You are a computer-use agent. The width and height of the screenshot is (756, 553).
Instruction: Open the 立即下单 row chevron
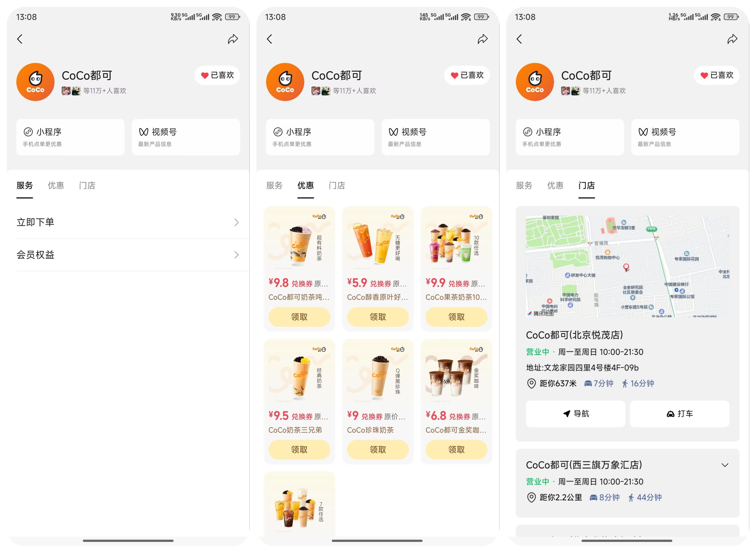pos(236,223)
